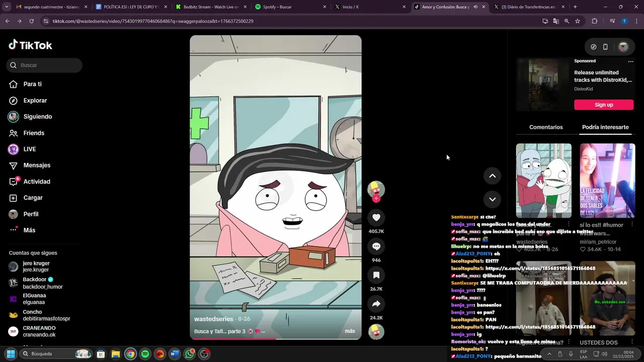Mute the TikTok tab audio icon
The height and width of the screenshot is (362, 644).
tap(475, 7)
